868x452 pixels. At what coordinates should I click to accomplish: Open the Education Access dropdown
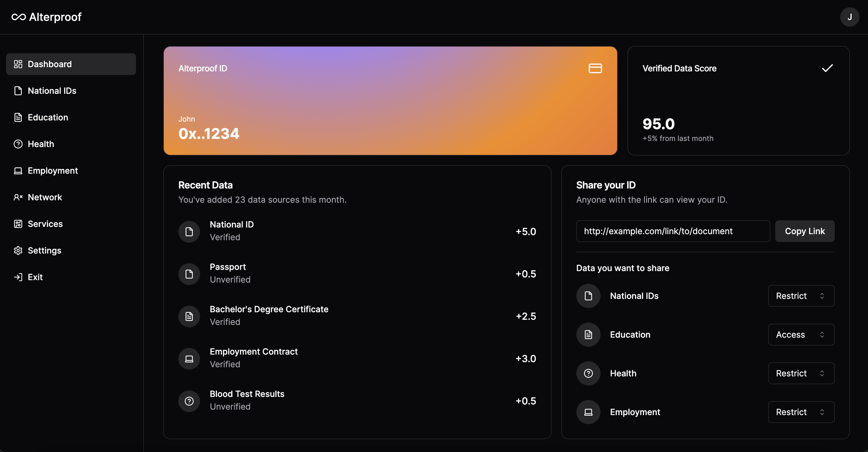[801, 335]
